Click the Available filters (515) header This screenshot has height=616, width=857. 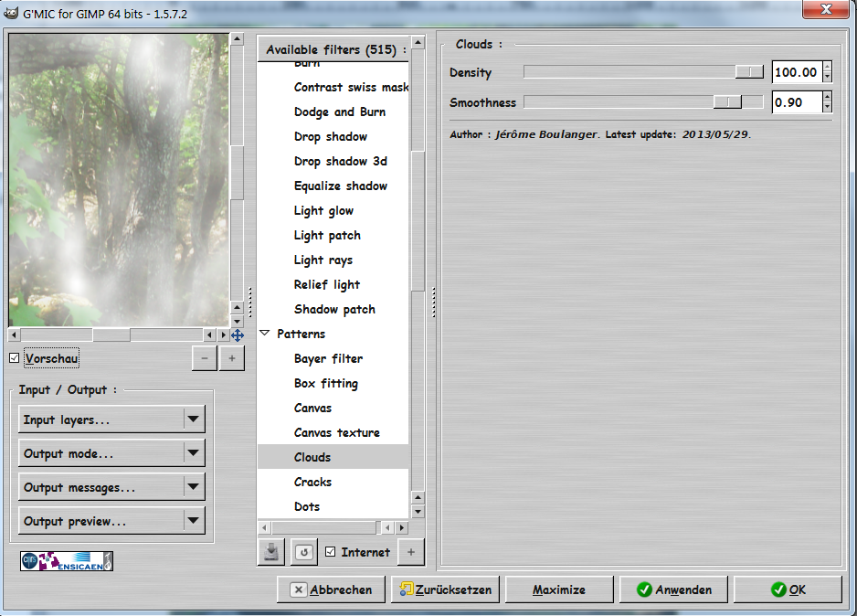333,49
